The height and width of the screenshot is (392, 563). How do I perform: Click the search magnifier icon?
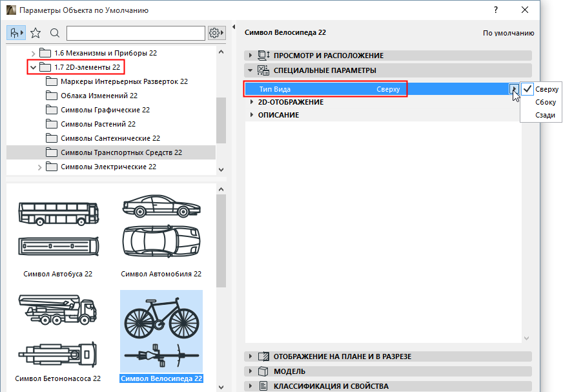[55, 34]
